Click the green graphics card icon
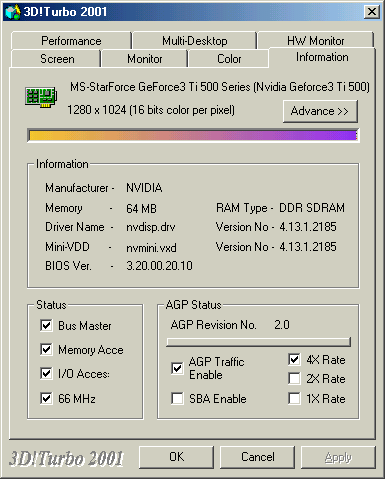Screen dimensions: 385x479 [41, 97]
